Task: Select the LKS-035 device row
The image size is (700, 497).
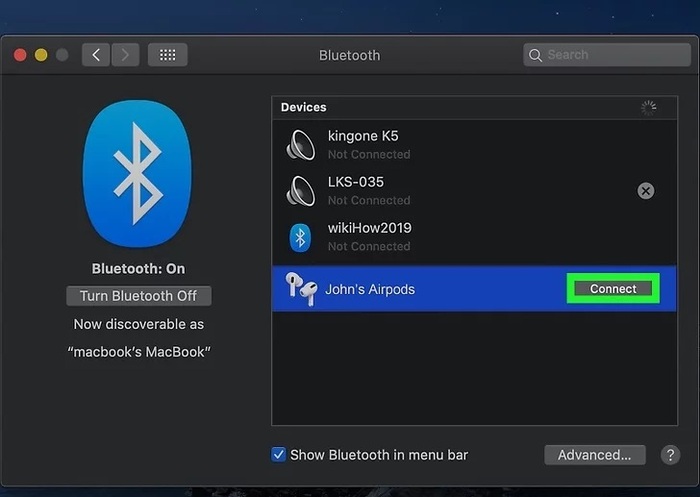Action: 475,191
